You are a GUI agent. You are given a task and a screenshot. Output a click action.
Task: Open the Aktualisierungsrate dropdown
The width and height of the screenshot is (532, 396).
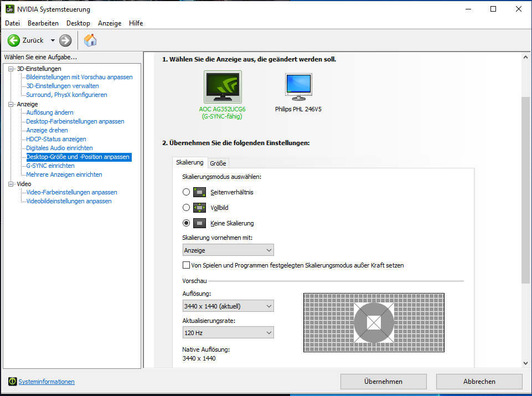[x=228, y=332]
